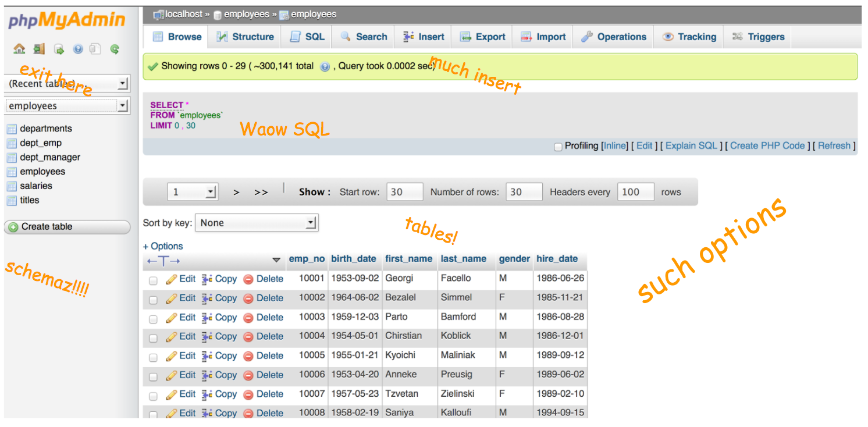
Task: Open the Operations tab
Action: click(613, 37)
